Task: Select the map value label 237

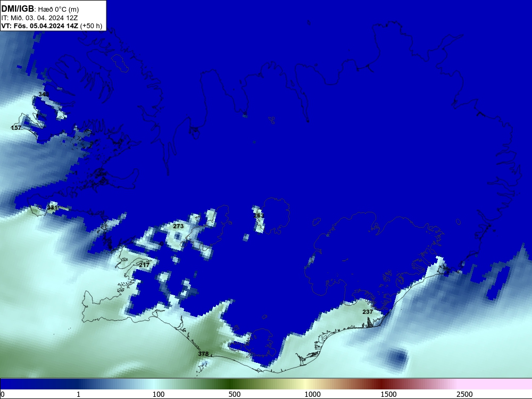Action: tap(368, 312)
